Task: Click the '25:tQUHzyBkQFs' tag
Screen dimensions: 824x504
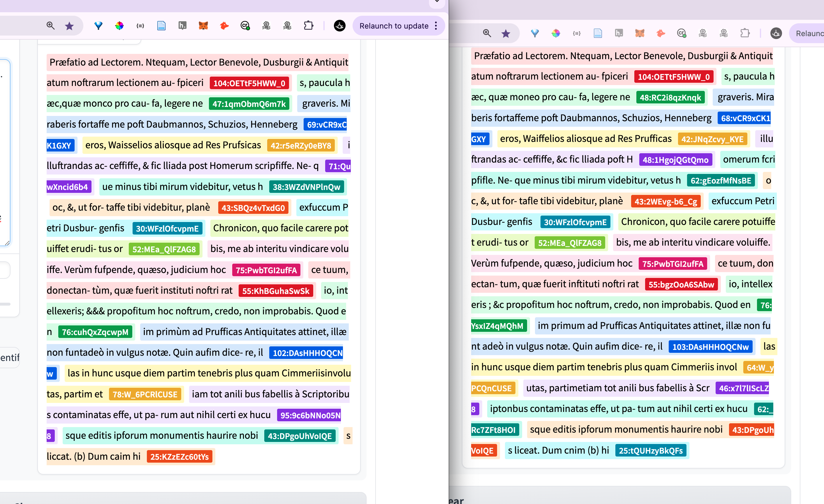Action: click(x=651, y=450)
